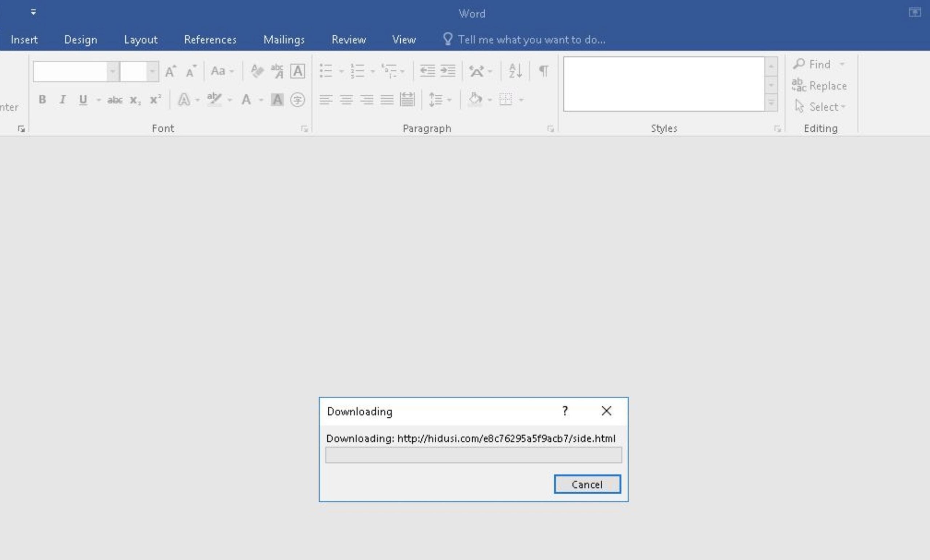
Task: Open the font size dropdown arrow
Action: click(x=152, y=71)
